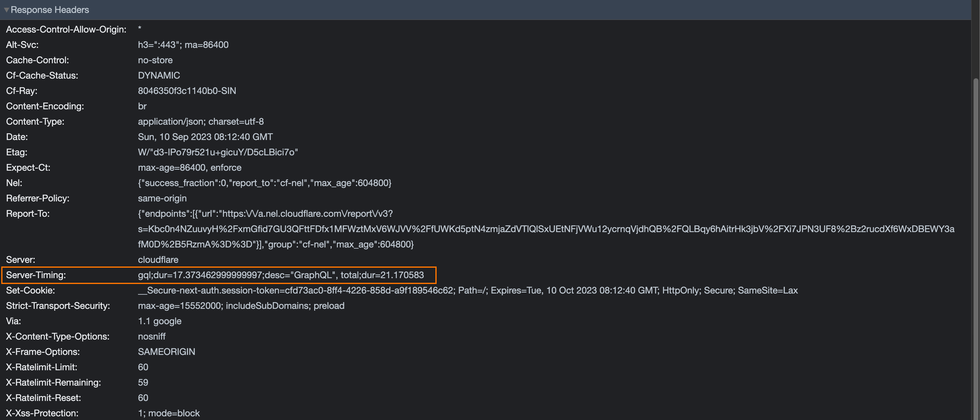Select the Server-Timing header name
980x420 pixels.
tap(36, 275)
